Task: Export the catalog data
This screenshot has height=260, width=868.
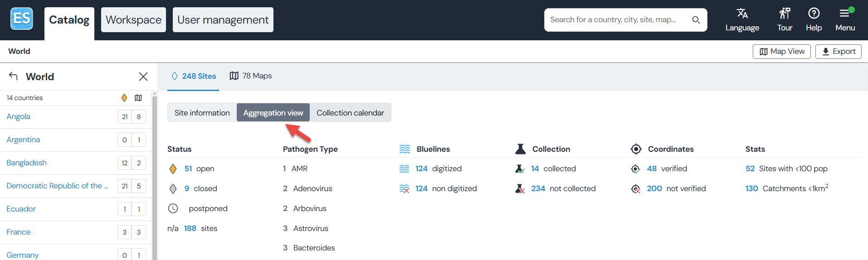Action: point(839,52)
